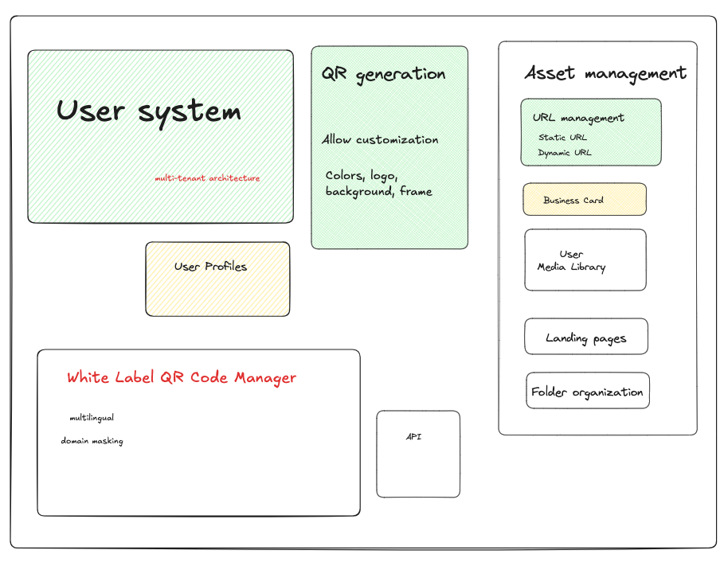
Task: Select the "URL management" label
Action: click(x=578, y=119)
